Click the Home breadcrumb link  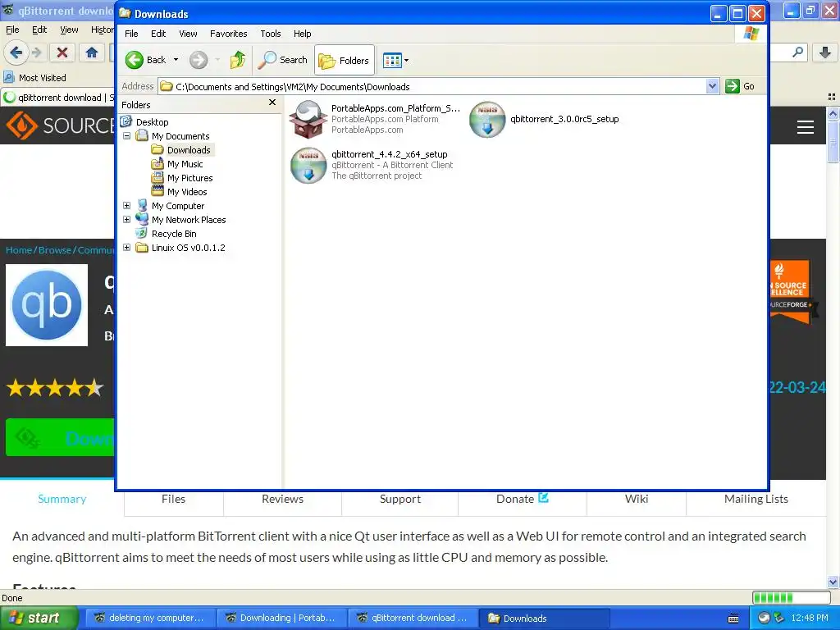(x=19, y=250)
